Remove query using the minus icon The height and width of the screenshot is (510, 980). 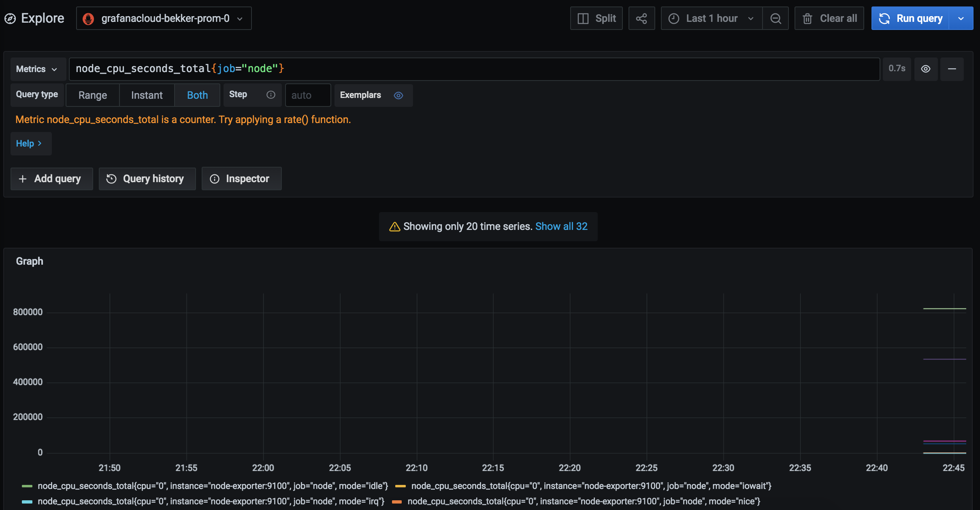pos(952,69)
